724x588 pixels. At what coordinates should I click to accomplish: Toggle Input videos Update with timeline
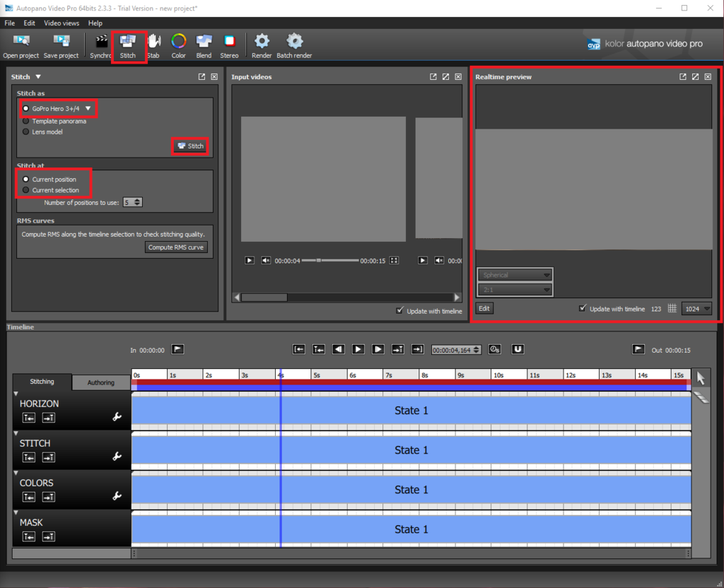click(x=400, y=311)
